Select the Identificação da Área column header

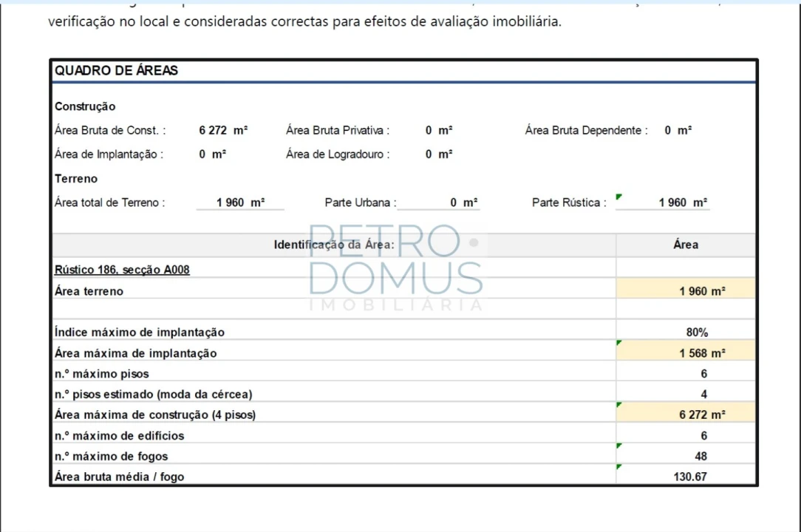(x=334, y=245)
